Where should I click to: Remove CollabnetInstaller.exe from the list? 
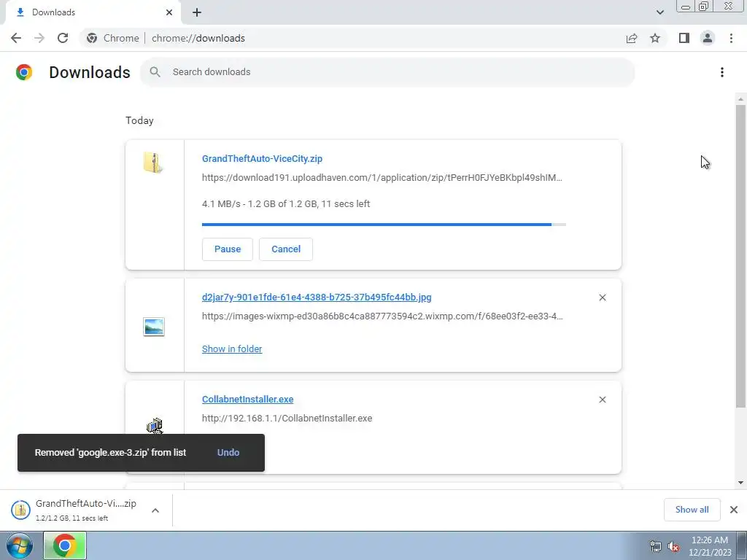[x=602, y=400]
